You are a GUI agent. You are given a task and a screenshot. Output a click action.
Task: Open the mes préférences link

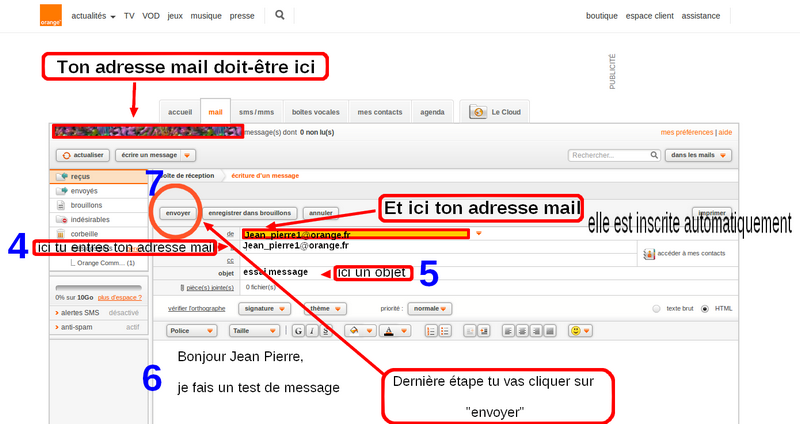click(x=687, y=132)
